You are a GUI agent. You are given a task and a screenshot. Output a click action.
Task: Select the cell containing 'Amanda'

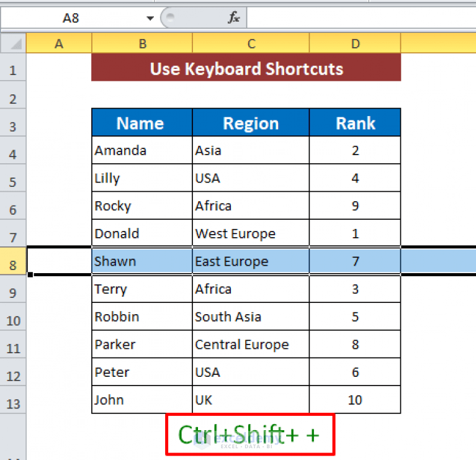click(x=141, y=150)
